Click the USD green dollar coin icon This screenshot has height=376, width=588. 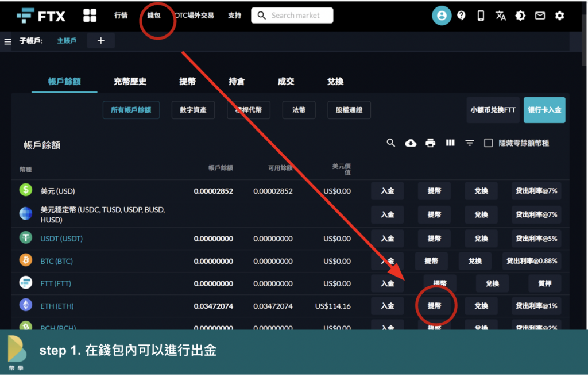click(x=26, y=190)
